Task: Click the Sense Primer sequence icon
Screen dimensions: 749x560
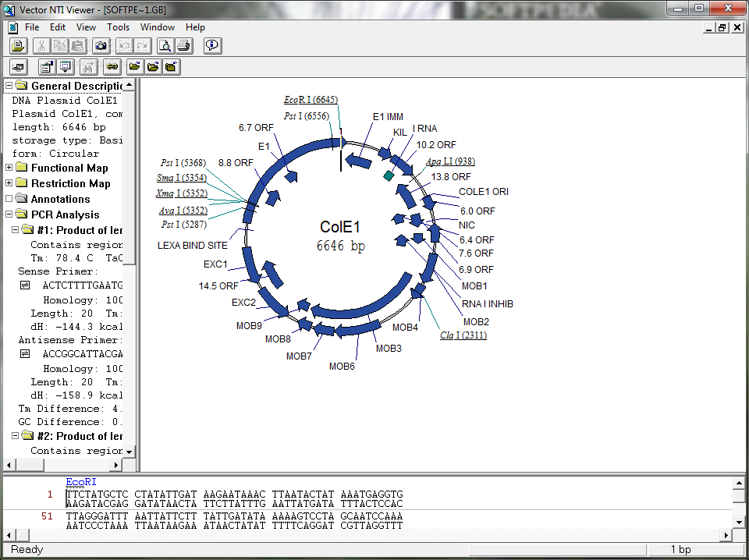Action: [x=25, y=285]
